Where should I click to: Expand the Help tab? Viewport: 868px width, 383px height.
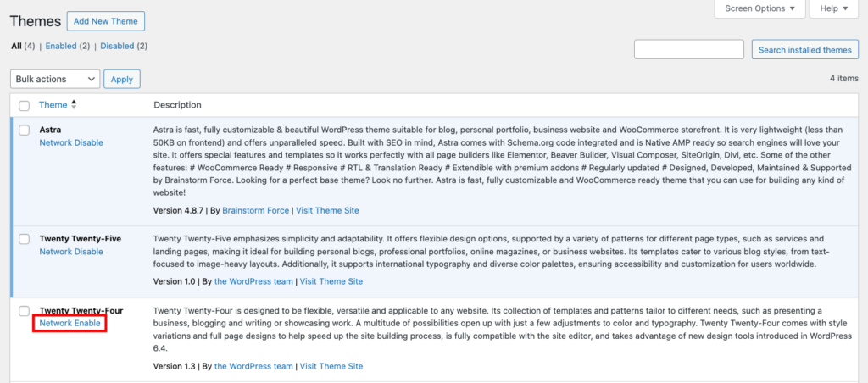(x=834, y=8)
